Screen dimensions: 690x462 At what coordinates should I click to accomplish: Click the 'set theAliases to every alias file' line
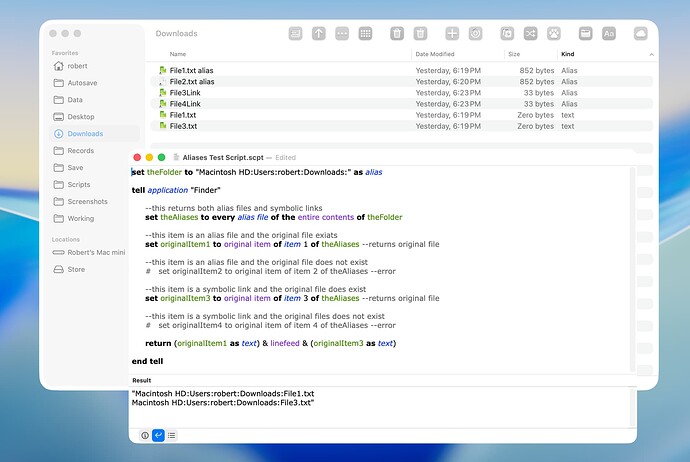pyautogui.click(x=274, y=217)
